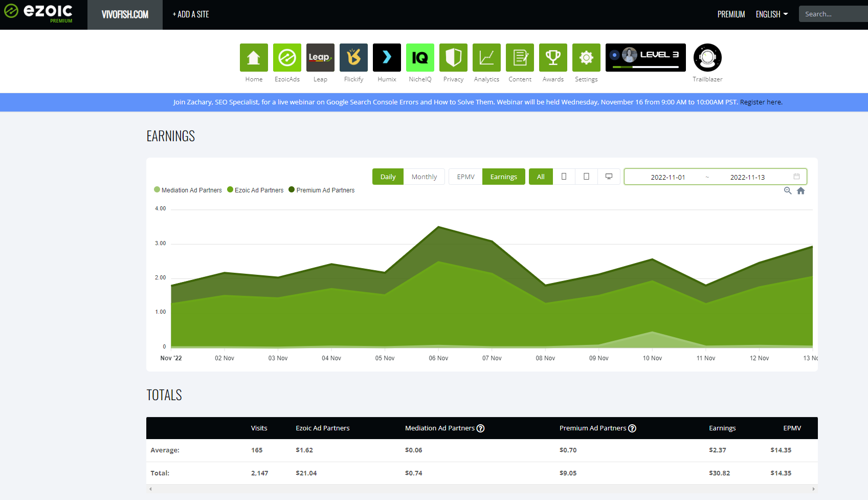Screen dimensions: 868x500
Task: Open the Leap app icon
Action: click(320, 57)
